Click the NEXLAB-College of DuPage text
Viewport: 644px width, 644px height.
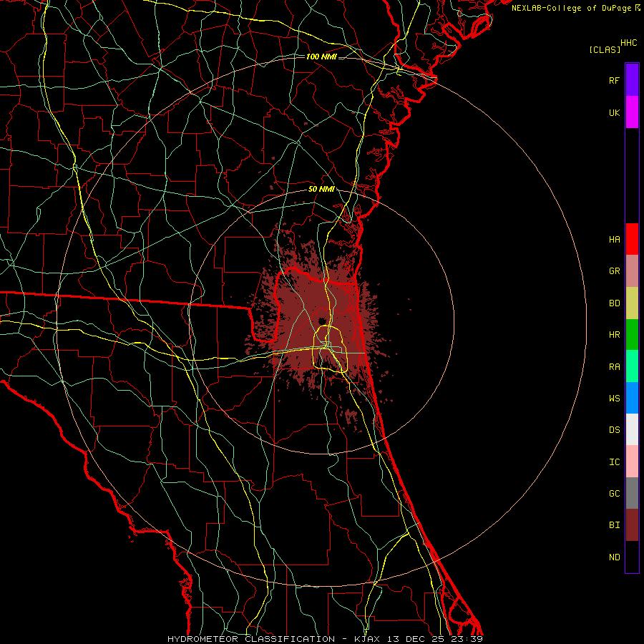tap(571, 8)
